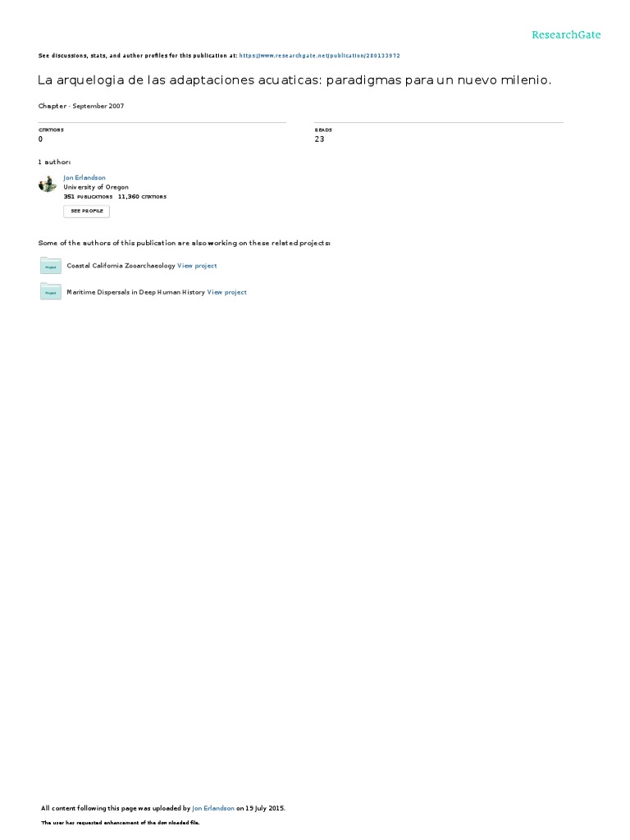Screen dimensions: 630x840
Task: Click the enhancement request notice text
Action: coord(121,823)
